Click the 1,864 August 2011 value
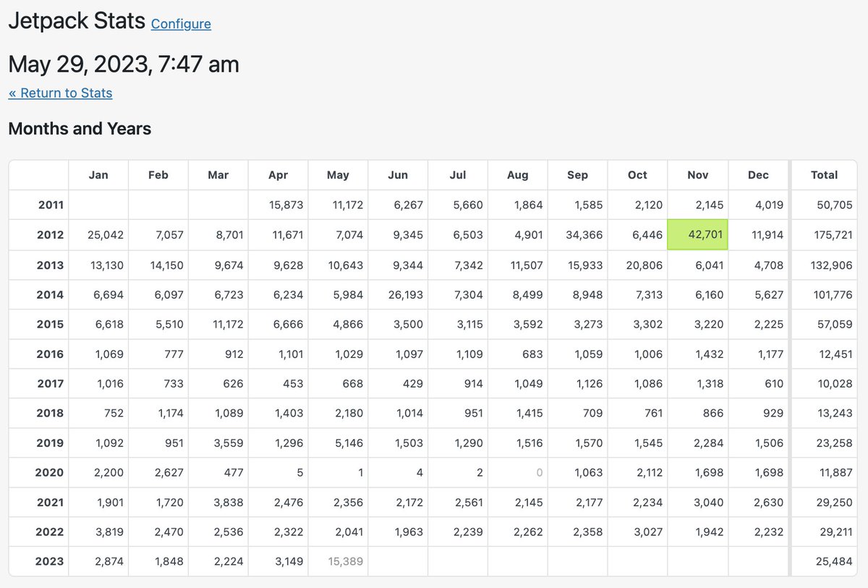Image resolution: width=868 pixels, height=588 pixels. pyautogui.click(x=528, y=205)
